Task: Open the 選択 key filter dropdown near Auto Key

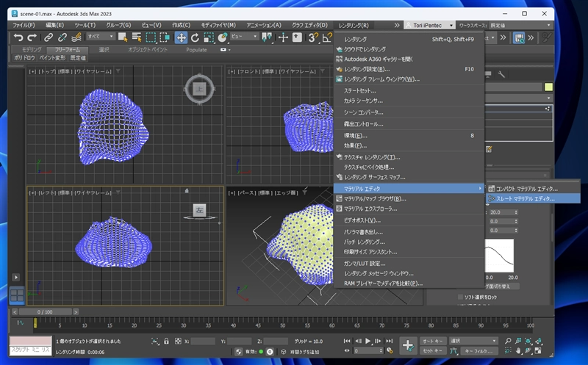Action: click(473, 341)
